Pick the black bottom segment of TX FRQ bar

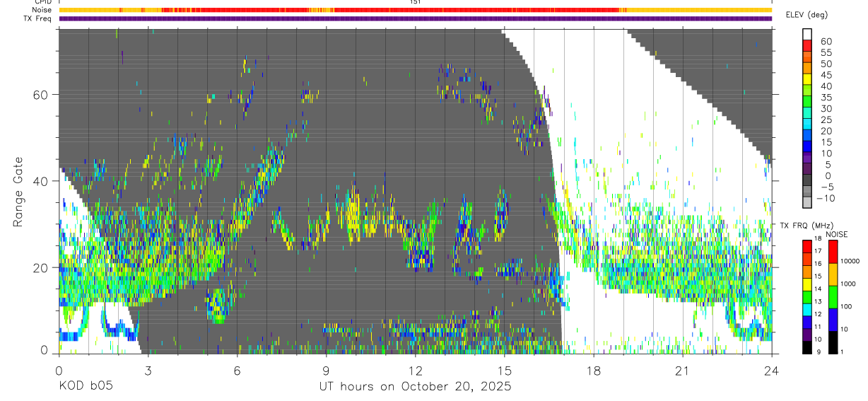pyautogui.click(x=807, y=346)
